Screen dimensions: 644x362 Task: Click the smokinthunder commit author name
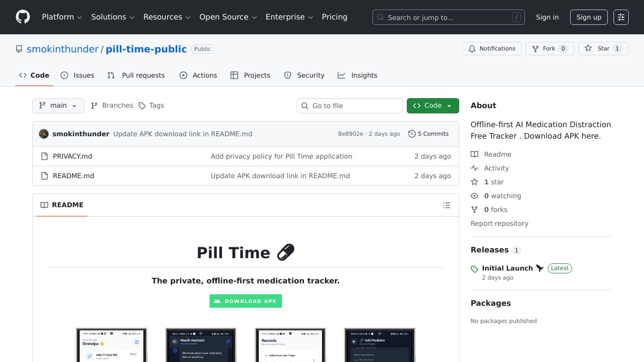[x=81, y=134]
